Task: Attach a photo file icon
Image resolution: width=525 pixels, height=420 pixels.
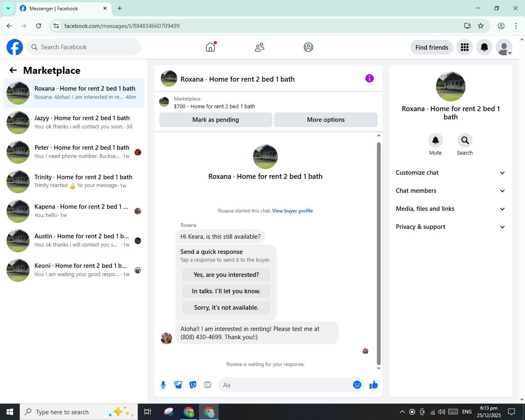Action: click(178, 385)
